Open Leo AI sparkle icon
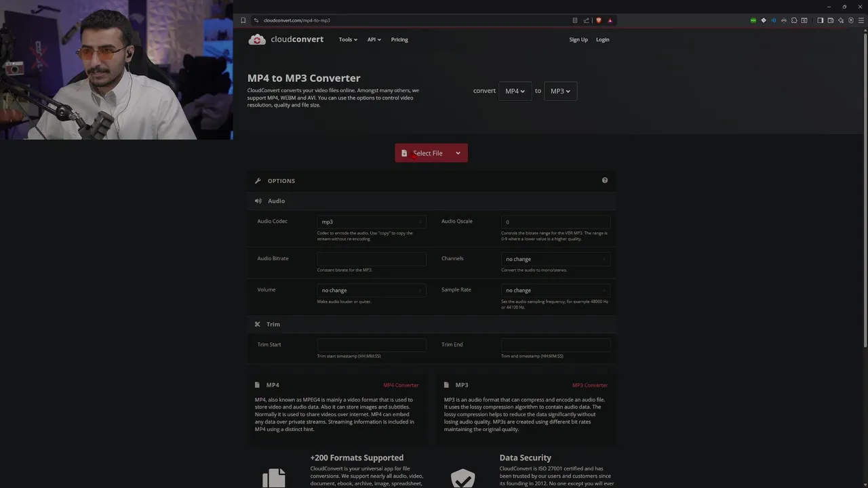Viewport: 868px width, 488px height. click(841, 20)
